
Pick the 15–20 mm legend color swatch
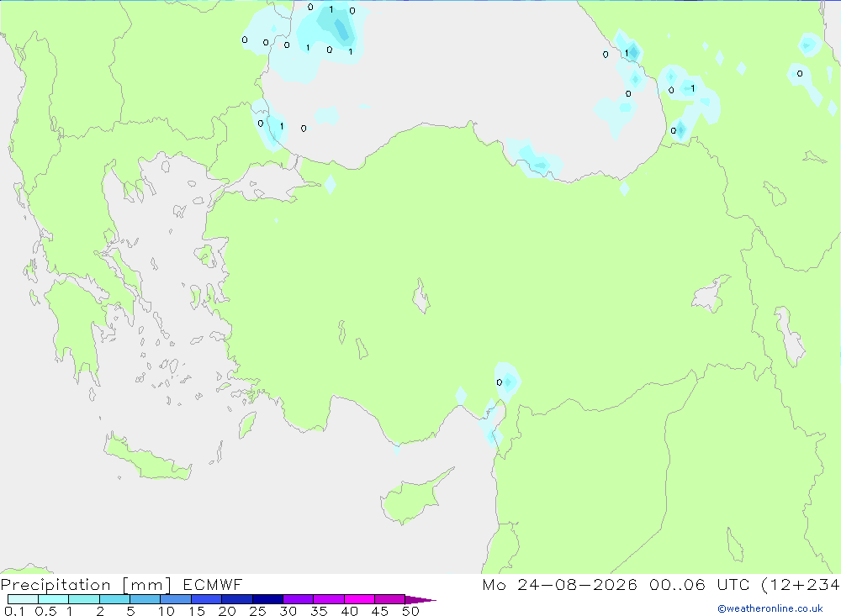207,599
